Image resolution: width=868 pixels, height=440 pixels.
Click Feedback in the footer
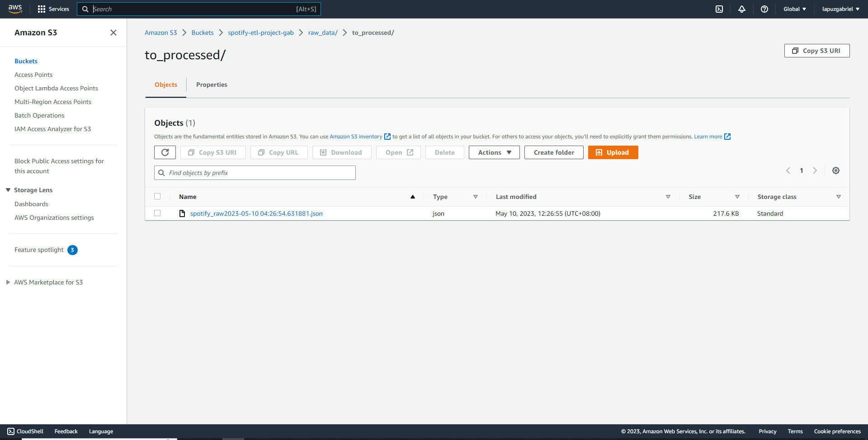pos(66,431)
